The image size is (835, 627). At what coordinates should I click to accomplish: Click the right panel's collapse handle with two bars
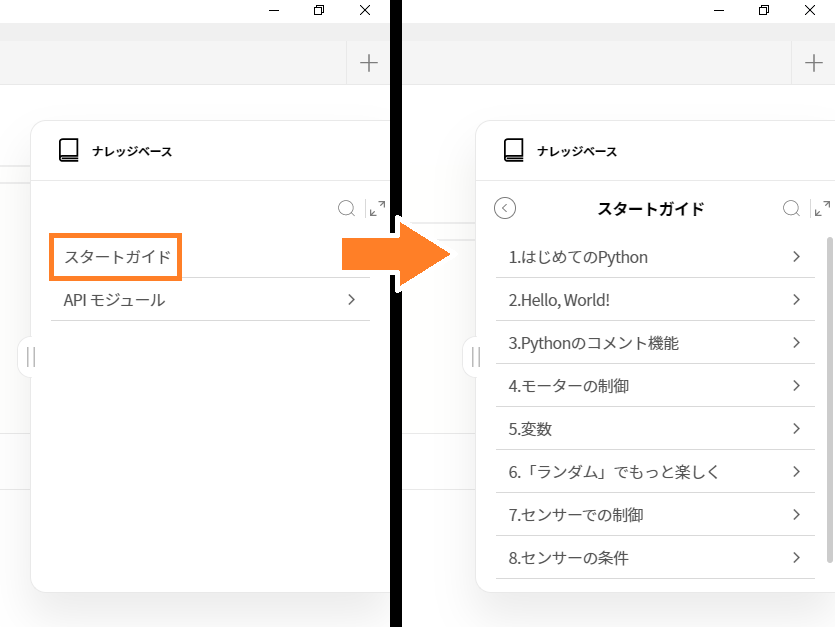pos(476,357)
